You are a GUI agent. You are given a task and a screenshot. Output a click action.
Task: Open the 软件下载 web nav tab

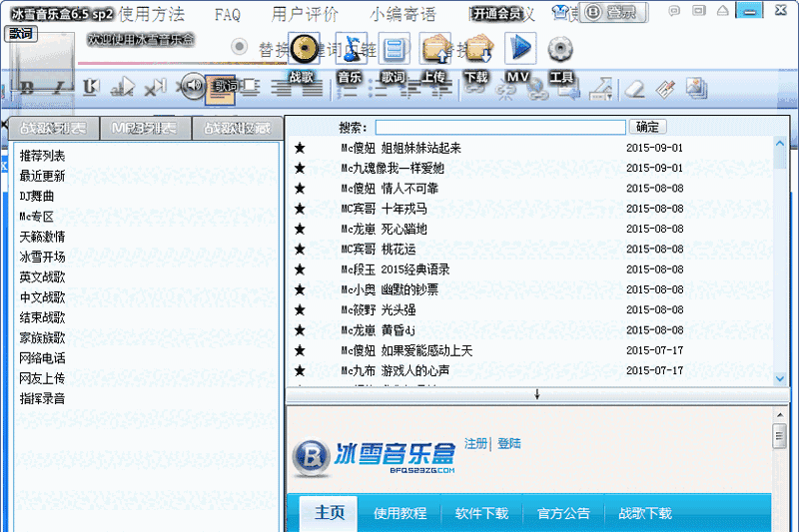pos(481,513)
